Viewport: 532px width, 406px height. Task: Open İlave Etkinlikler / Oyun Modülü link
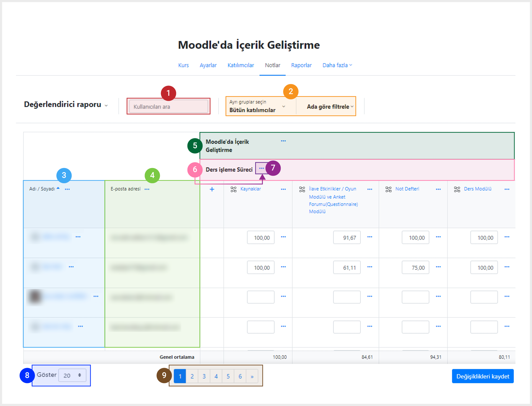pos(333,200)
